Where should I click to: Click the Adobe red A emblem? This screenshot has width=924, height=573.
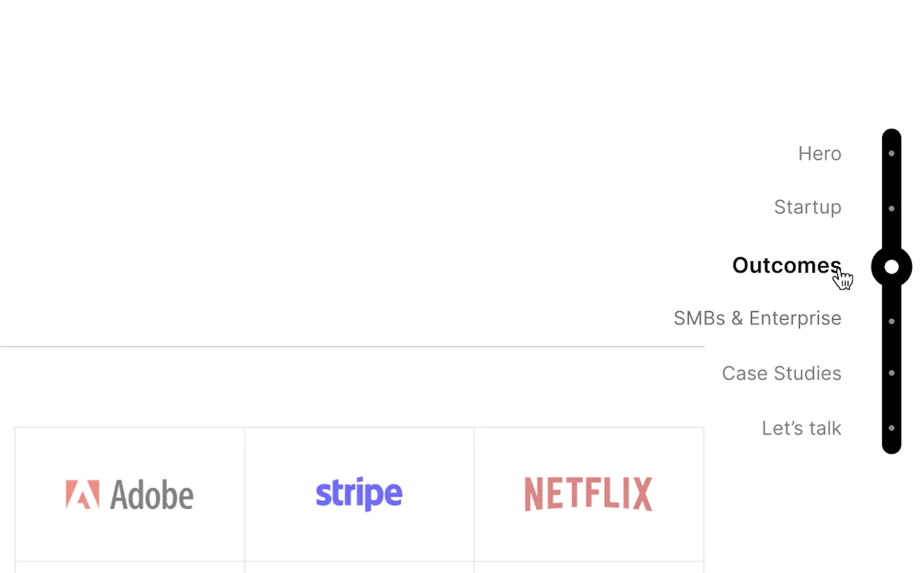coord(82,495)
